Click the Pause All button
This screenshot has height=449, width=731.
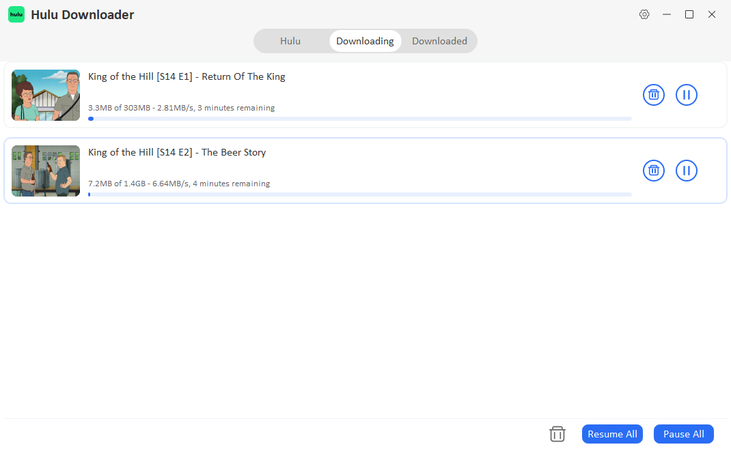(683, 434)
